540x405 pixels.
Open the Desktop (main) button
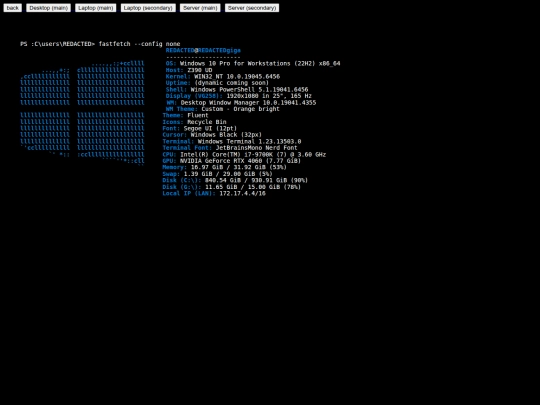[x=49, y=8]
